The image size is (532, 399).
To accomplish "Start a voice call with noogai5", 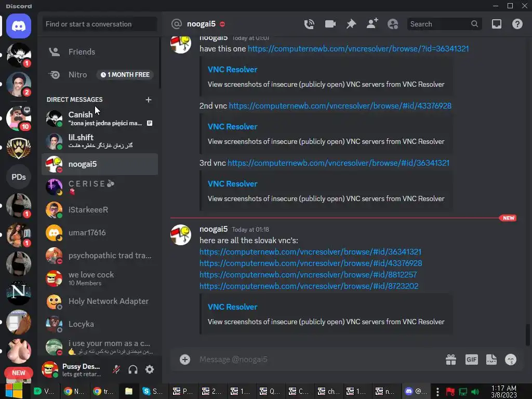I will (x=309, y=24).
